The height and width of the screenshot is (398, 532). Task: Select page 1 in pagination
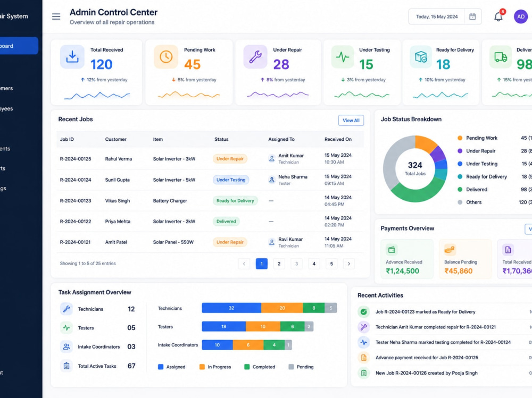262,264
